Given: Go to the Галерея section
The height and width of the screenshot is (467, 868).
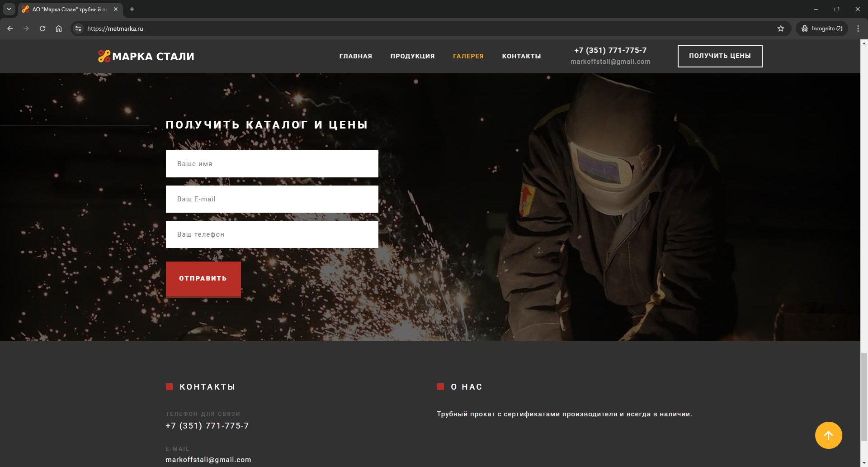Looking at the screenshot, I should 468,56.
